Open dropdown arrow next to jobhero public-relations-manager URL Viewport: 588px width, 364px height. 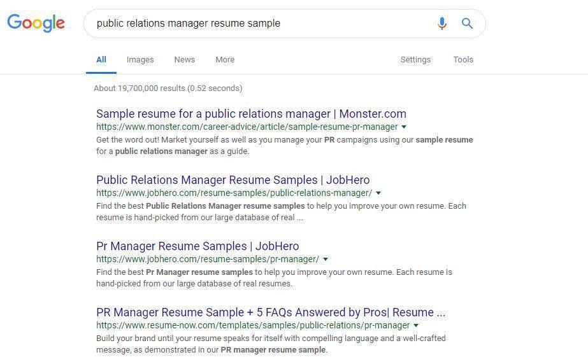[x=378, y=193]
